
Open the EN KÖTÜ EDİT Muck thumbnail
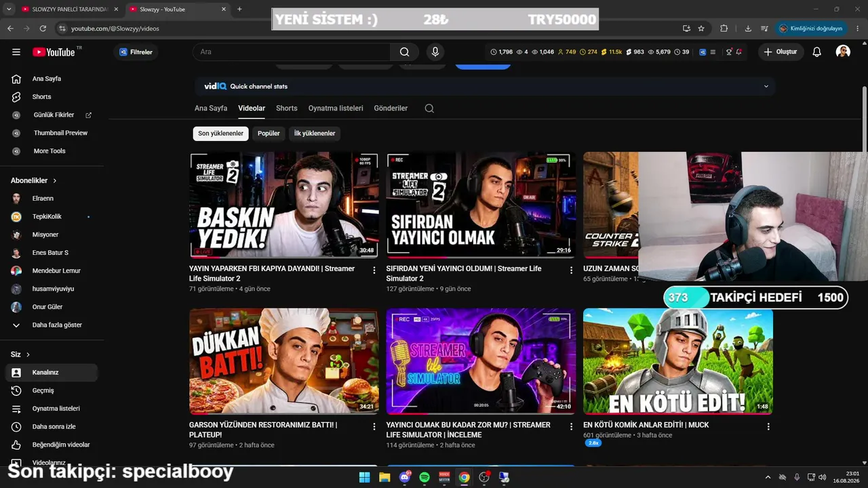click(678, 361)
